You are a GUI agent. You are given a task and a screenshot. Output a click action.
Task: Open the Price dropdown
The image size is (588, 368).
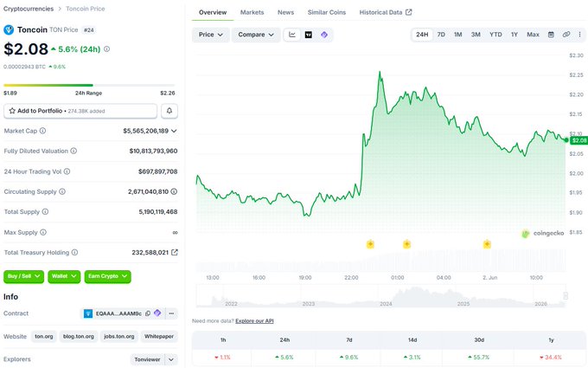pyautogui.click(x=211, y=35)
